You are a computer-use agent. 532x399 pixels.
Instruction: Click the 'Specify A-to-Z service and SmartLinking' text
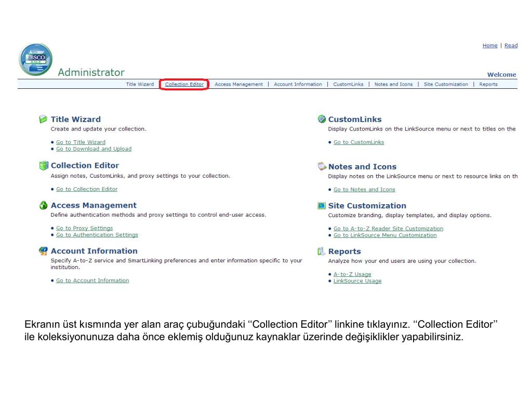(177, 263)
